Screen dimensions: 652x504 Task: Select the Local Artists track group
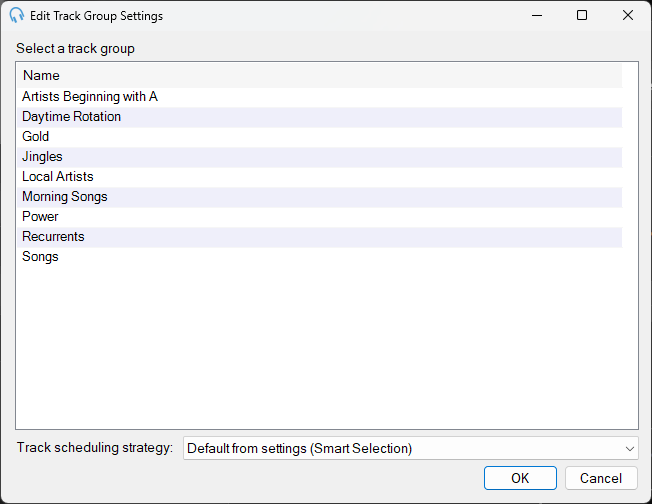tap(320, 177)
